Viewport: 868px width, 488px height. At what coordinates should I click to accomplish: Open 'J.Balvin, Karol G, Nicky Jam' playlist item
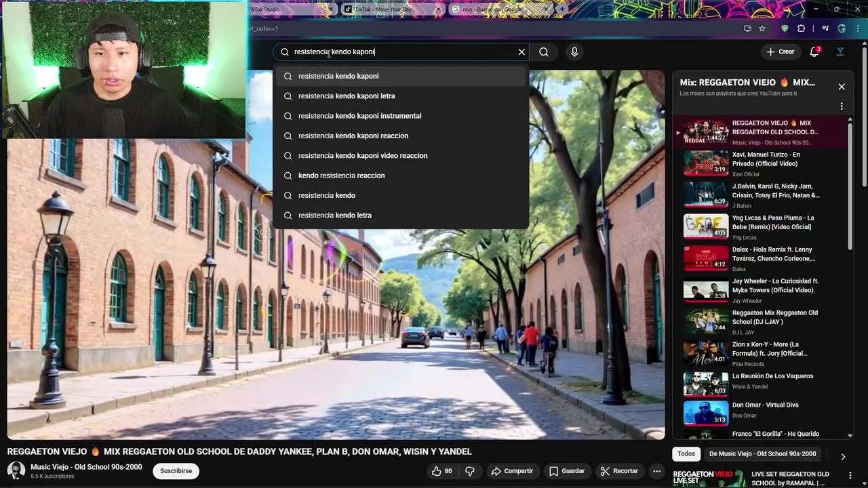(759, 195)
